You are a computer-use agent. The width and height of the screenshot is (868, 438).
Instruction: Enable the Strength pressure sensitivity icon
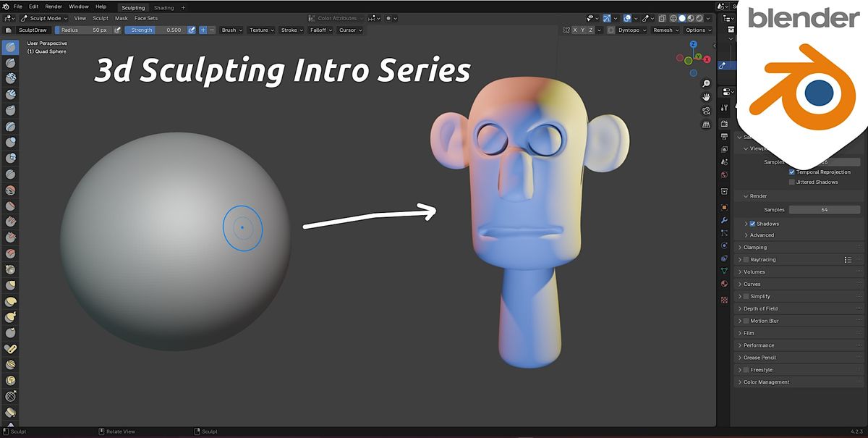pyautogui.click(x=192, y=30)
